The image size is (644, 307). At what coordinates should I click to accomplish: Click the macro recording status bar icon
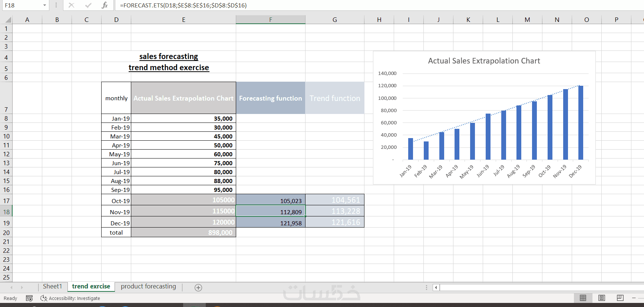29,298
